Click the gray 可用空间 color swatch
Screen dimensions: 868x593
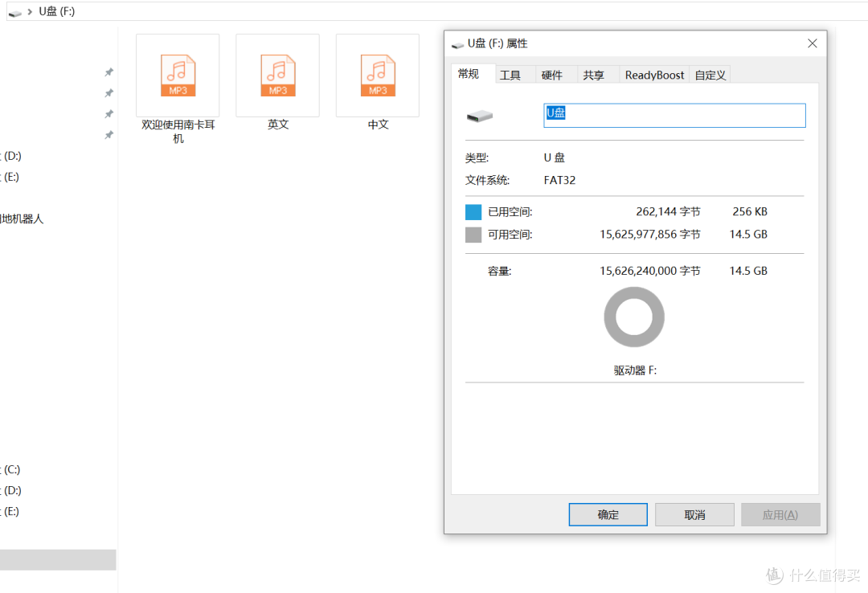[473, 235]
